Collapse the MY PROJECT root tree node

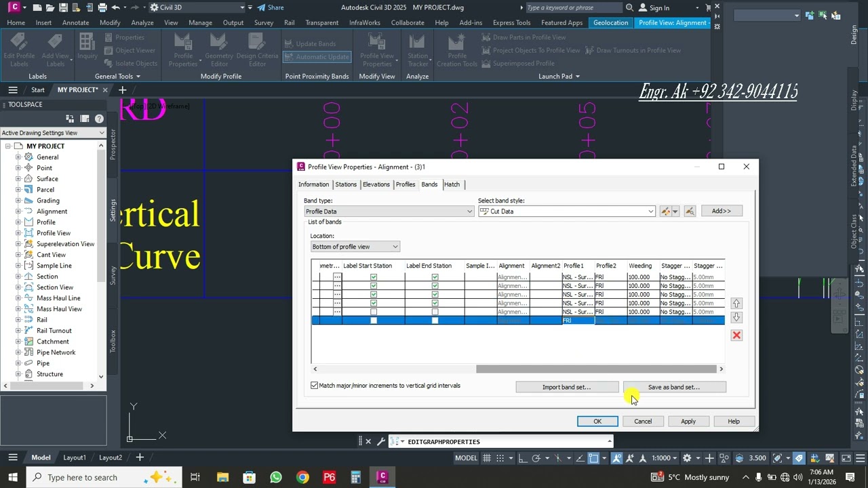tap(7, 146)
